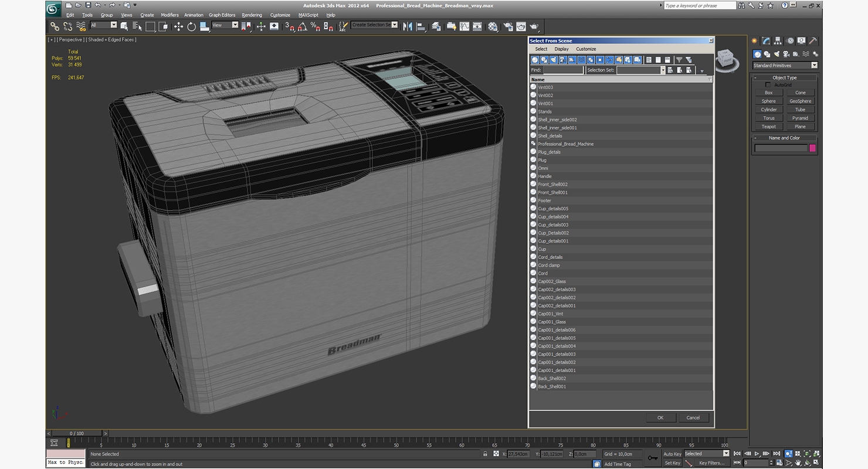868x469 pixels.
Task: Toggle Angle Snap in main toolbar
Action: tap(303, 26)
